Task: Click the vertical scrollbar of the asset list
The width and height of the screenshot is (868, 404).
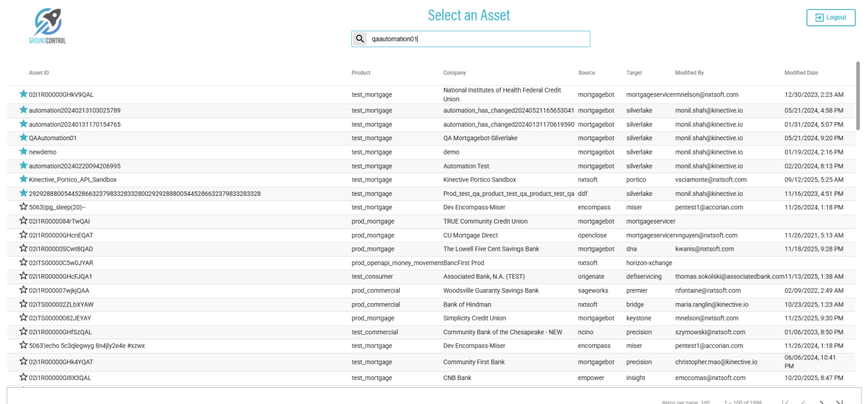Action: [x=858, y=97]
